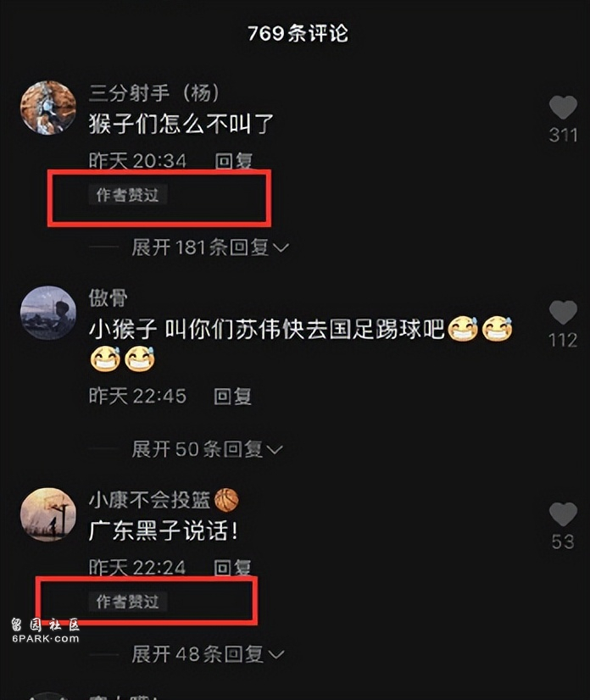
Task: Open username 傲骨
Action: click(x=109, y=297)
